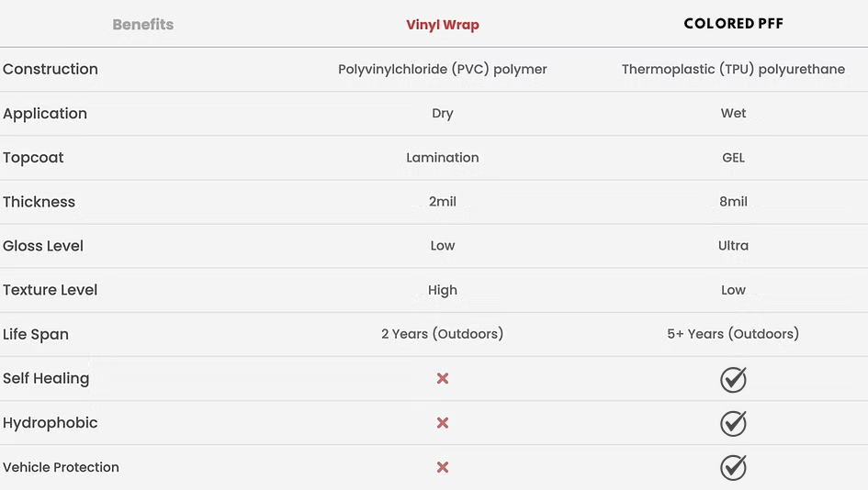The height and width of the screenshot is (490, 868).
Task: Click the Hydrophobic red X icon
Action: [x=443, y=423]
